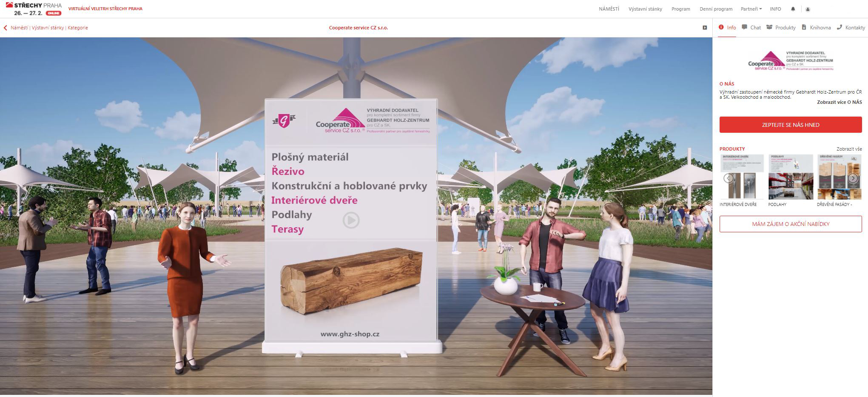This screenshot has height=397, width=868.
Task: Click Cooperate service CZ s.r.o. heading
Action: (x=359, y=28)
